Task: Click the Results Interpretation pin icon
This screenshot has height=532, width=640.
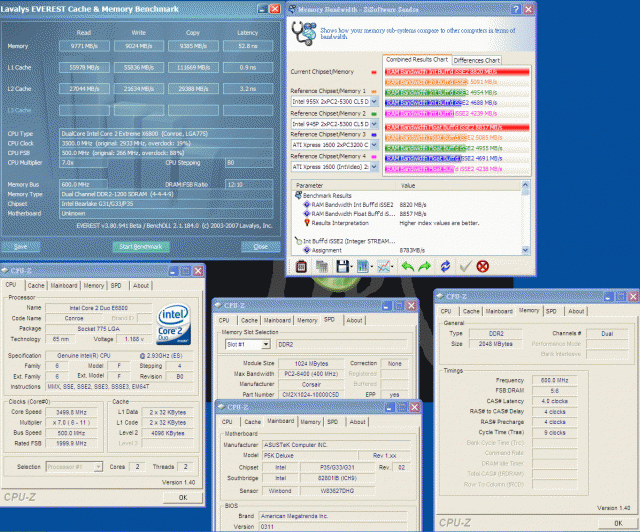Action: pos(307,223)
